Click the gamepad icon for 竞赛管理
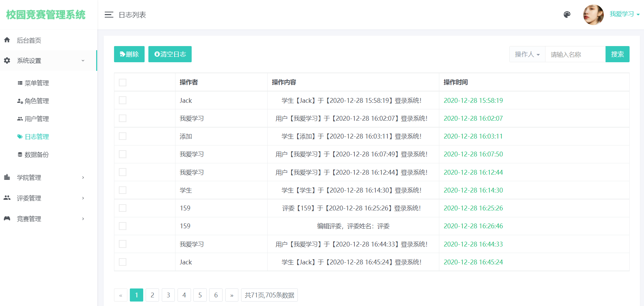 [7, 218]
